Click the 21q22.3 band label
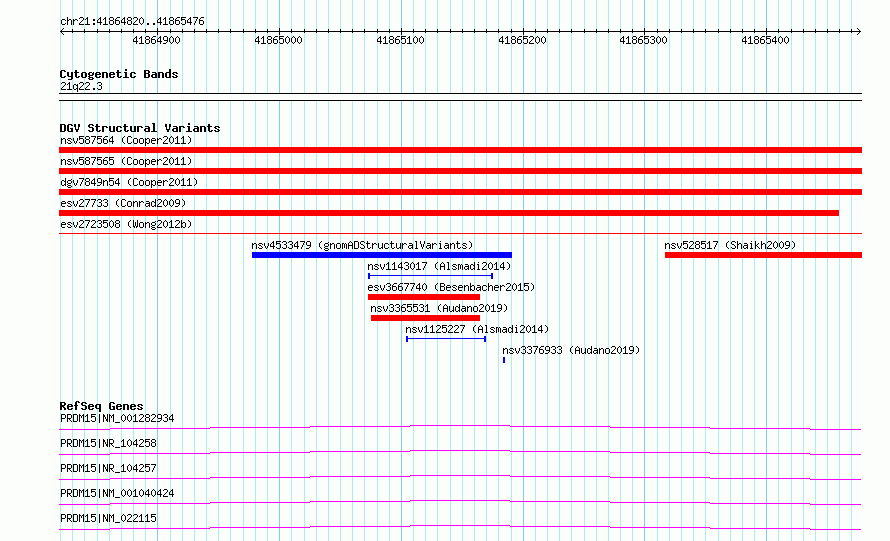This screenshot has height=541, width=890. click(x=81, y=86)
